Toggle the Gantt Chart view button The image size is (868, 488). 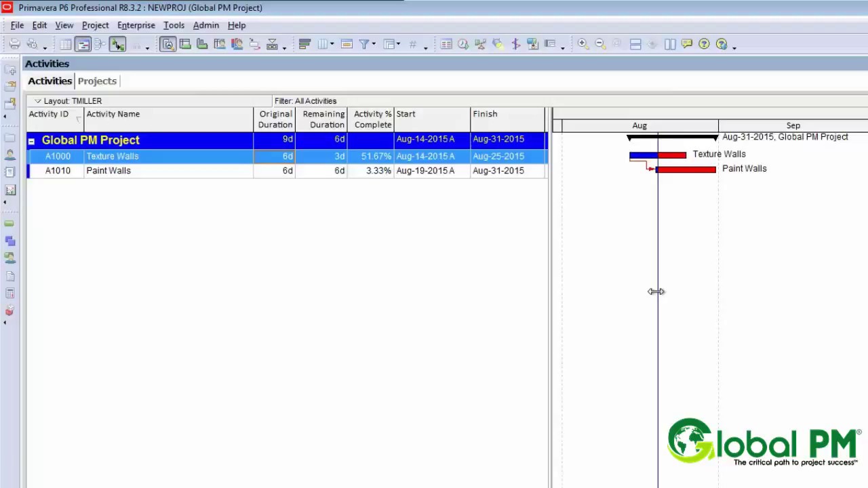coord(83,44)
